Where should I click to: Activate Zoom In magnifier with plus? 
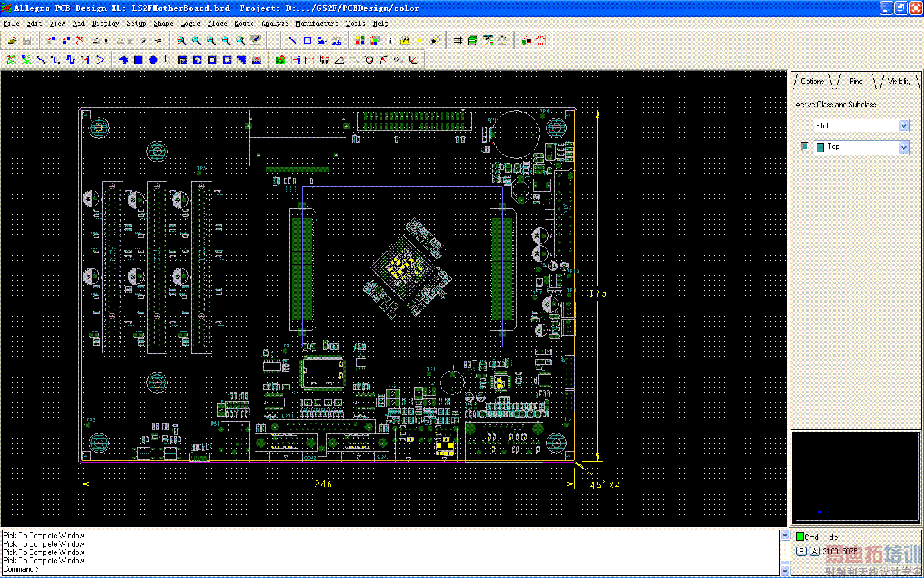211,40
